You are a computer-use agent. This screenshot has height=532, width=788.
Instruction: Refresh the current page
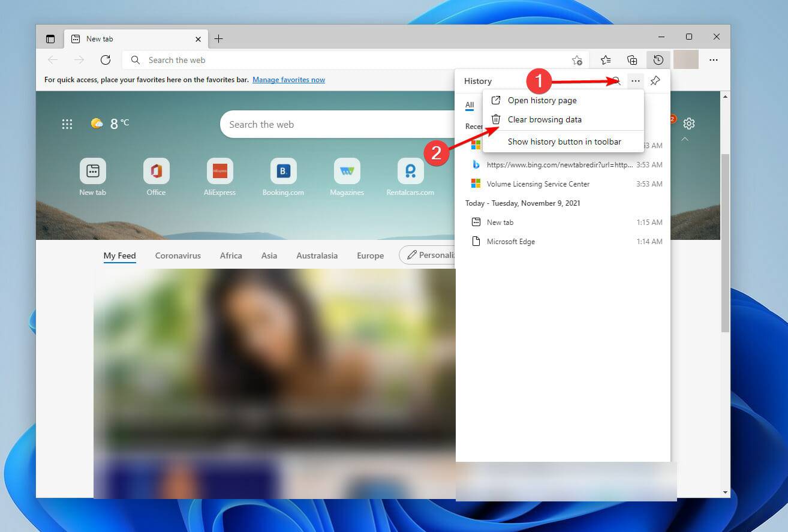[x=106, y=60]
